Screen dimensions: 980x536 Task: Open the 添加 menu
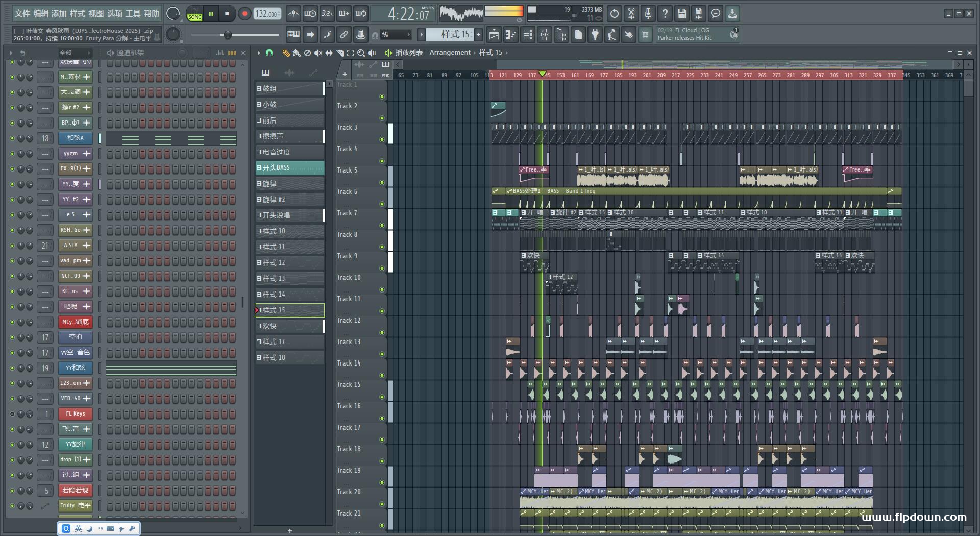[x=59, y=14]
